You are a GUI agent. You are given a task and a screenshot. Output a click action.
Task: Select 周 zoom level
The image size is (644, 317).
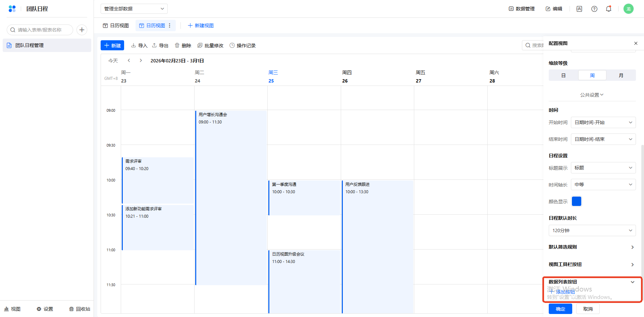[x=592, y=75]
